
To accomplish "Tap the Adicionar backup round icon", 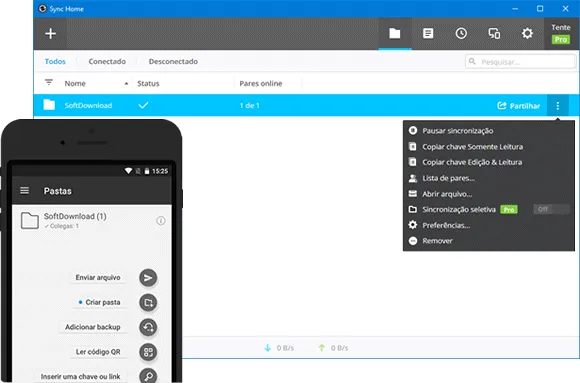I will point(148,327).
